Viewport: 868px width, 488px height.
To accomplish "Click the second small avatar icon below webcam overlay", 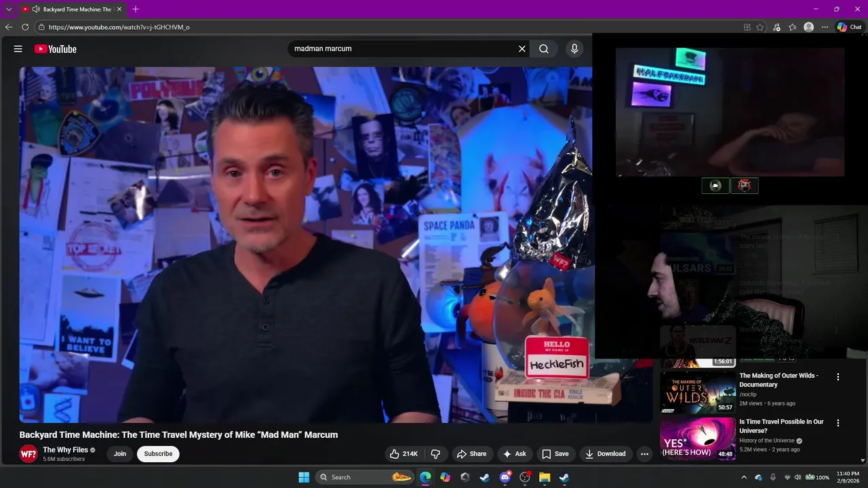I will tap(745, 186).
